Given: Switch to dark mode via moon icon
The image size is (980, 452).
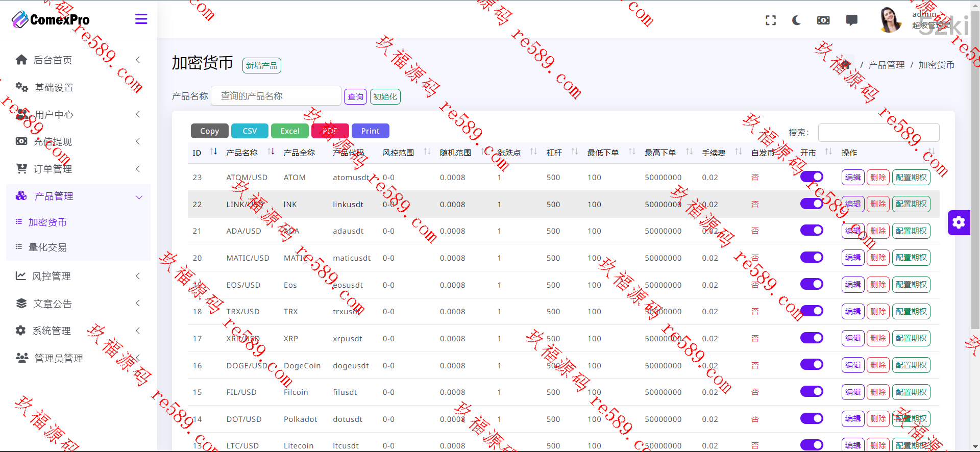Looking at the screenshot, I should 796,20.
